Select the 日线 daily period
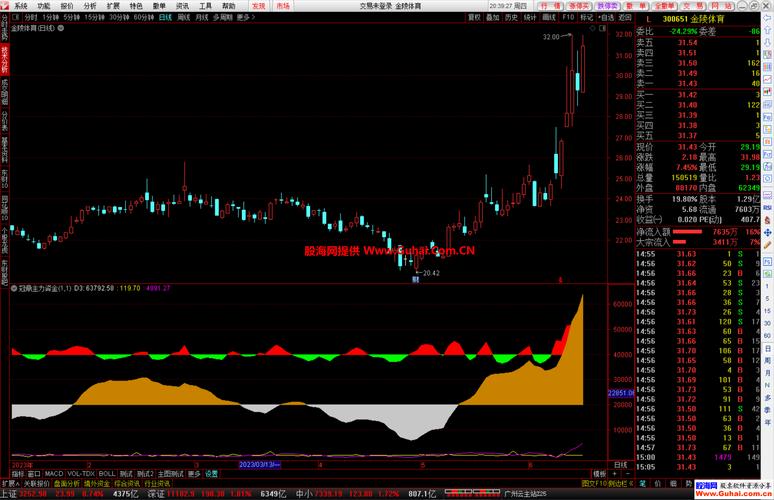 coord(165,17)
